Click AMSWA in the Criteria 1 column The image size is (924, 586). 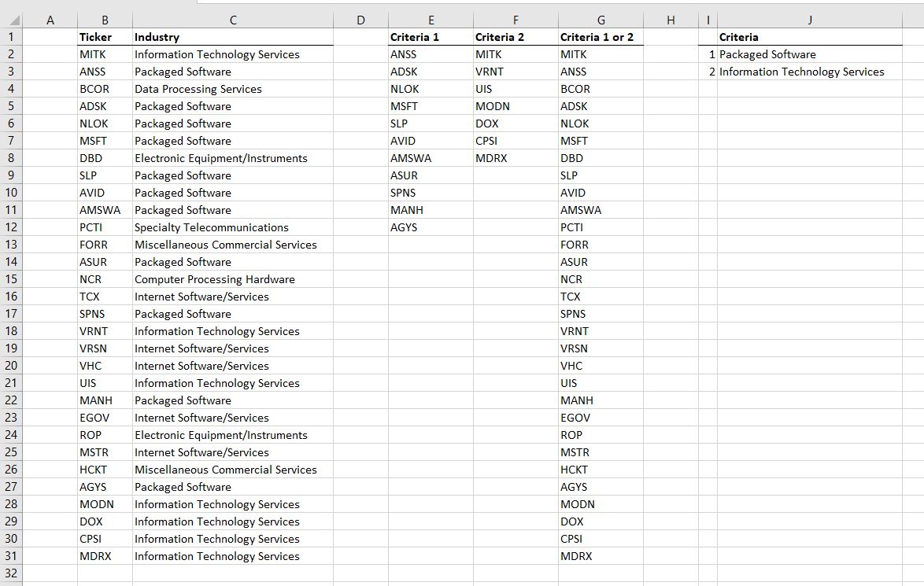[431, 158]
